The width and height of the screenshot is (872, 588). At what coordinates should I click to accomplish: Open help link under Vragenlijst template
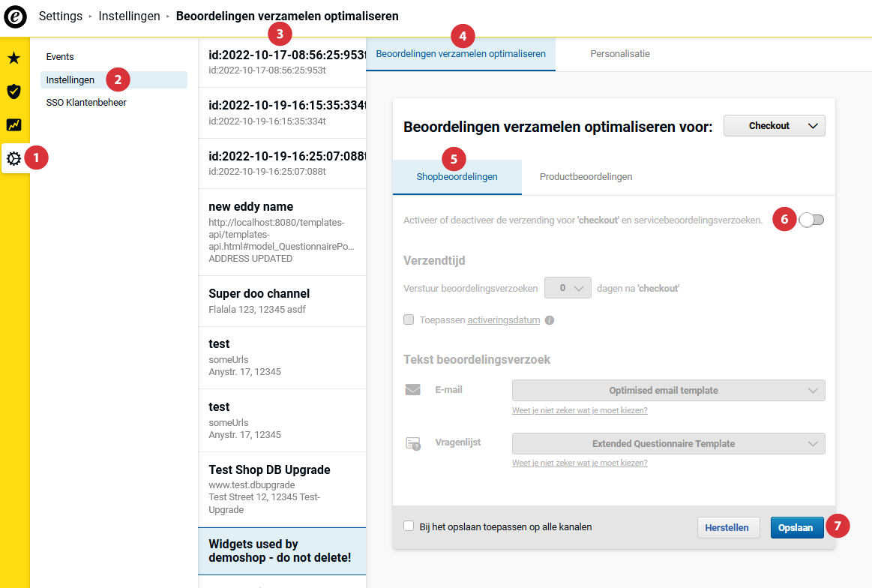[580, 463]
